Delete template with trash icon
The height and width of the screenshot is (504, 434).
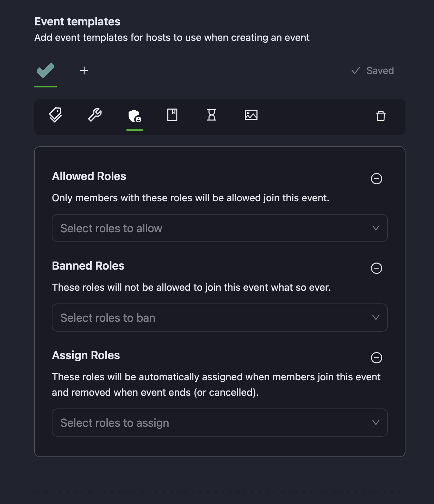(x=381, y=116)
